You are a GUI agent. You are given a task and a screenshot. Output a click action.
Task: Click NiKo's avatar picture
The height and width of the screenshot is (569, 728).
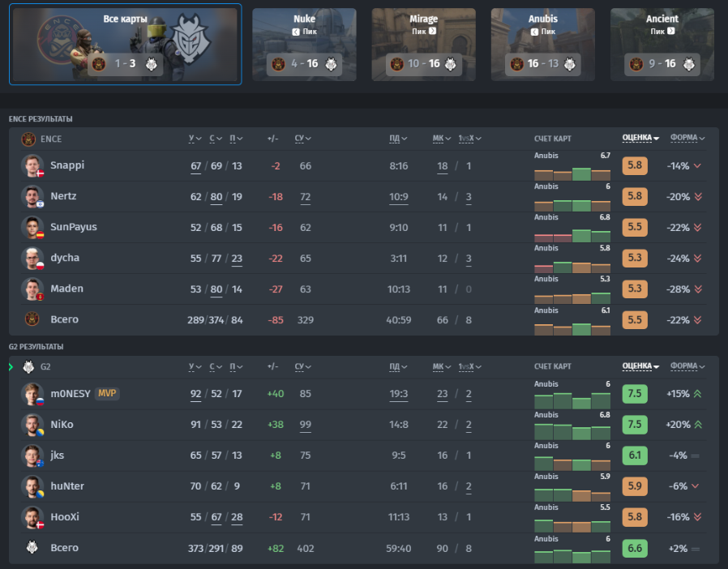(x=32, y=425)
